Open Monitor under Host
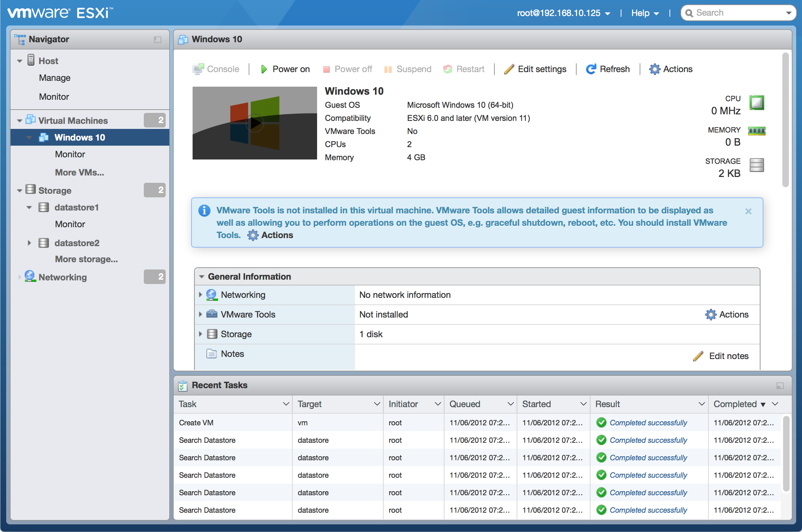 pos(54,97)
